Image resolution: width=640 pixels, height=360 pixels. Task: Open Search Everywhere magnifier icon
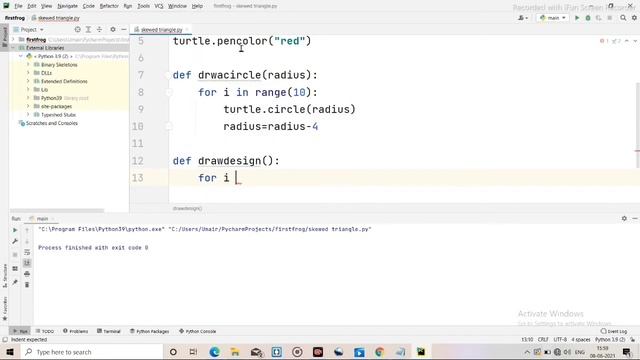click(623, 18)
